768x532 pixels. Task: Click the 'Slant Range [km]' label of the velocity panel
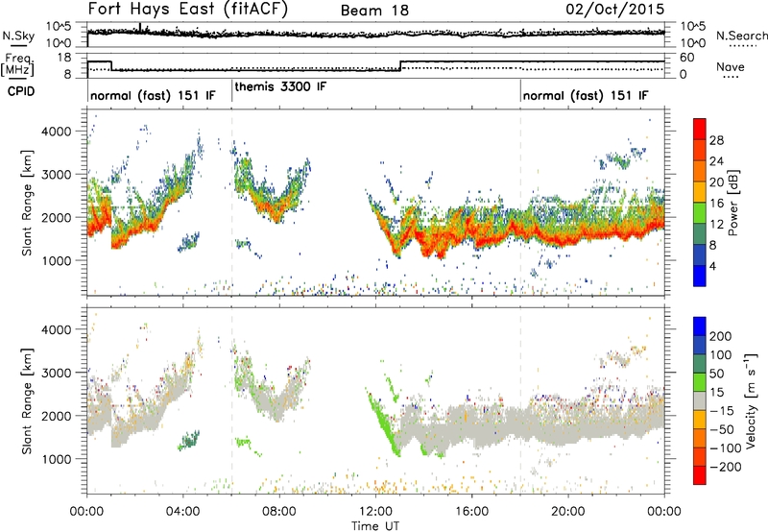(x=28, y=400)
